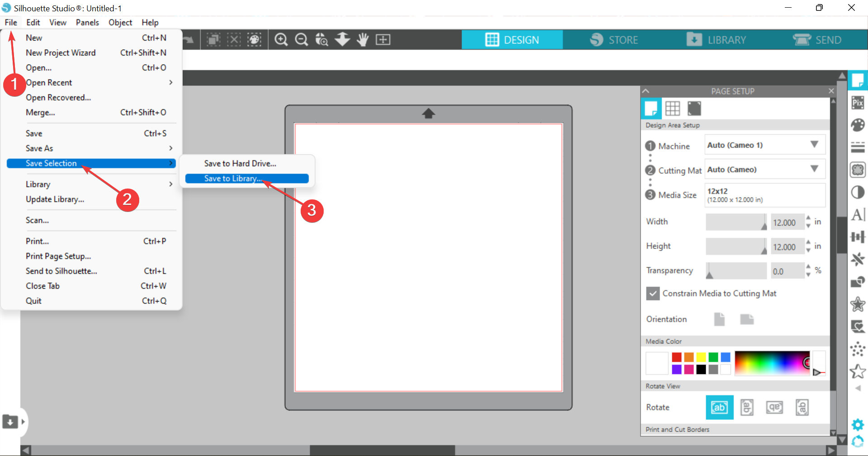Close the Page Setup panel
This screenshot has height=456, width=868.
[x=831, y=91]
